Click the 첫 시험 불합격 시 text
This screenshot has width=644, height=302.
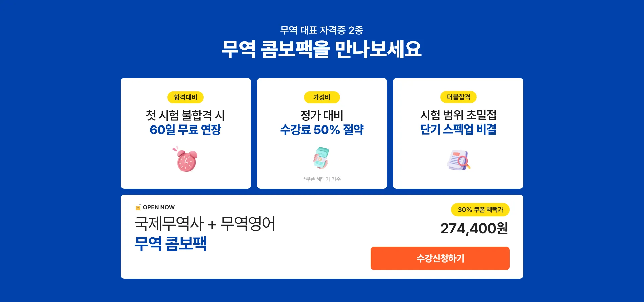point(185,115)
